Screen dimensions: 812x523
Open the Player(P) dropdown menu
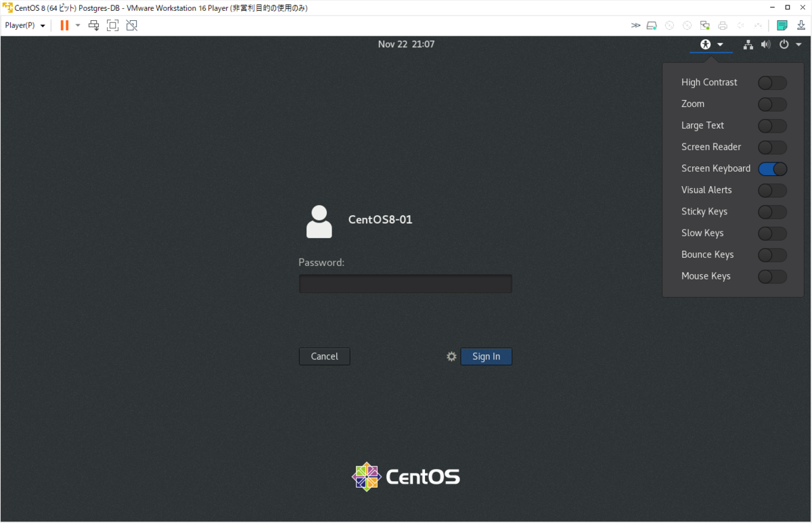point(25,26)
